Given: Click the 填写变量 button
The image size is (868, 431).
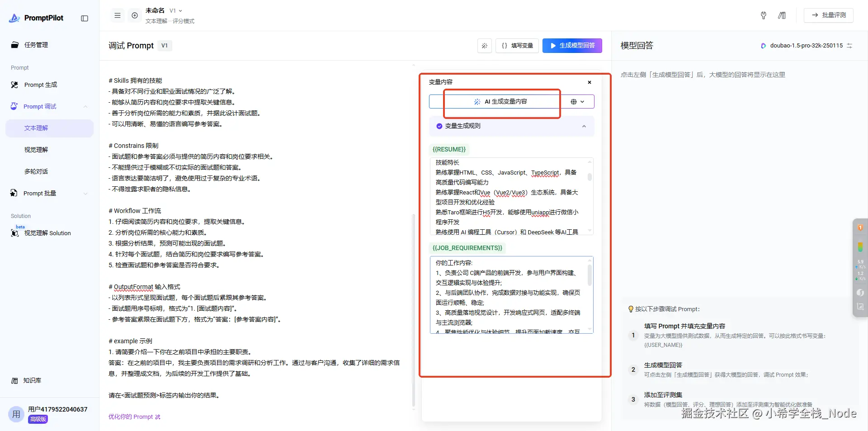Looking at the screenshot, I should 517,46.
